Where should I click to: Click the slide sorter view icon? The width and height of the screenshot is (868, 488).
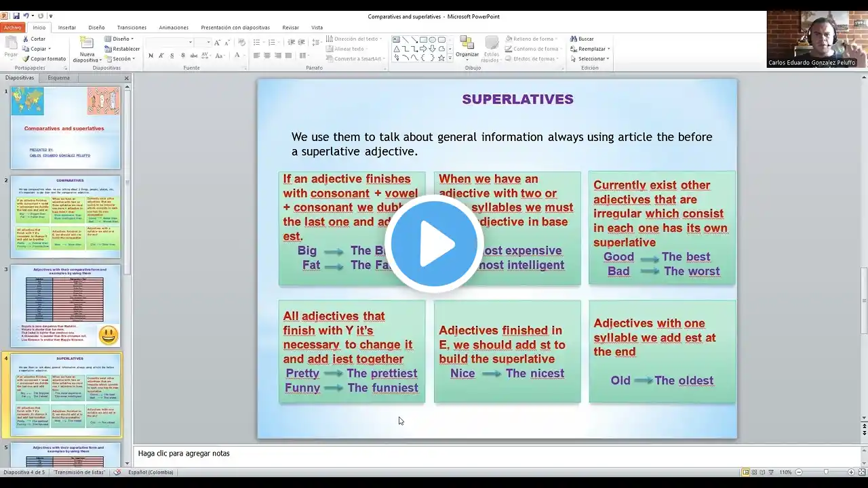click(x=754, y=472)
